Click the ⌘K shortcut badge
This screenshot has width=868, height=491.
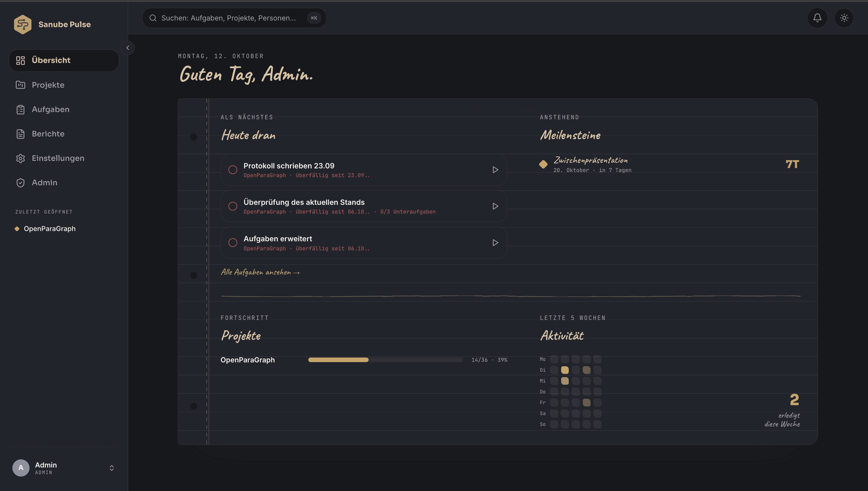314,18
